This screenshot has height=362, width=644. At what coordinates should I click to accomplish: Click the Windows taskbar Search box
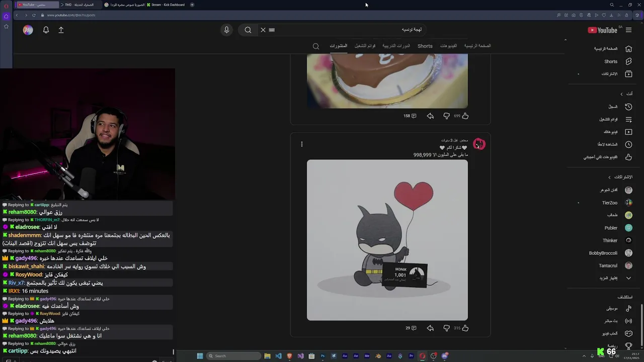click(x=233, y=356)
